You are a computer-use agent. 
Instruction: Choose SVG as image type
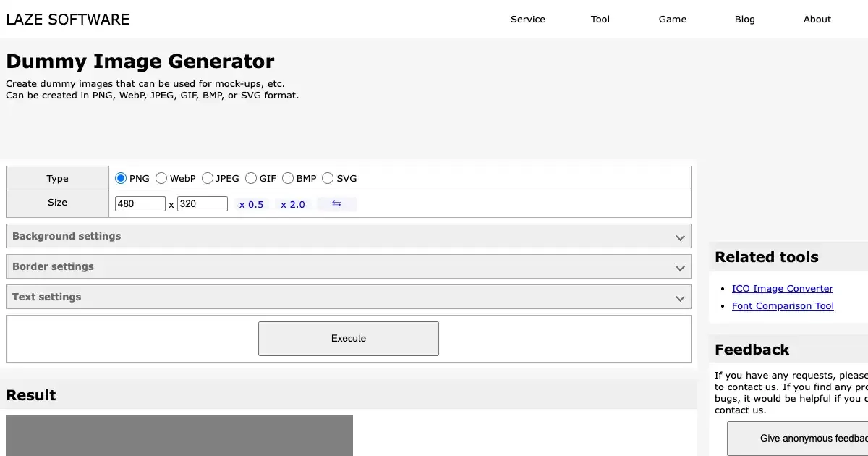(328, 178)
